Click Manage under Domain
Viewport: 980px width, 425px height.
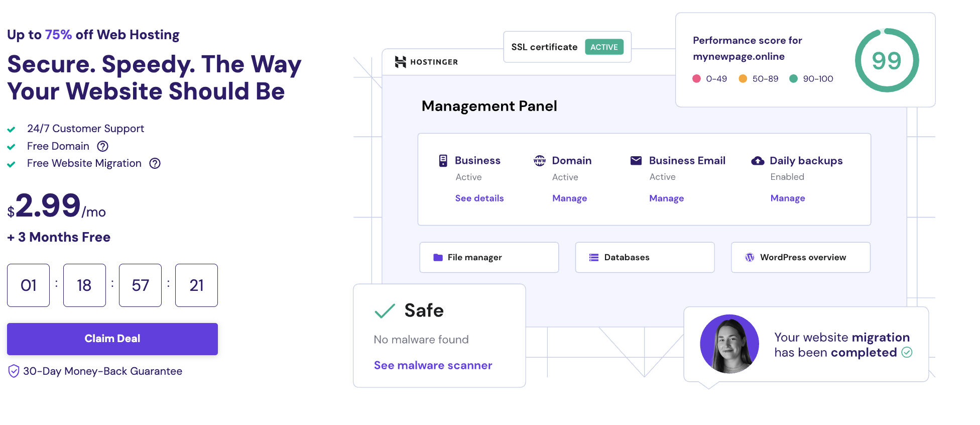point(569,198)
